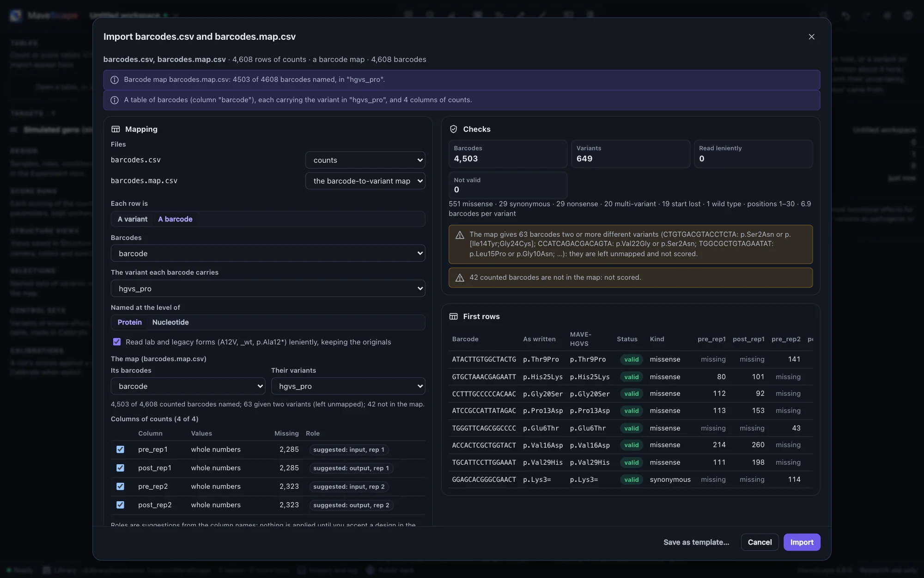Click the First rows table icon
Image resolution: width=924 pixels, height=578 pixels.
(x=453, y=316)
